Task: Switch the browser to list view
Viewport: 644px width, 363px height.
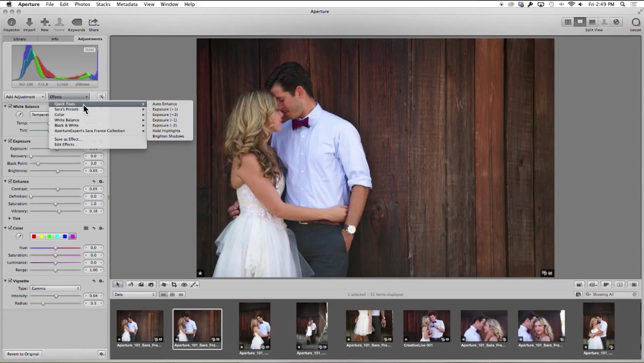Action: coord(181,294)
